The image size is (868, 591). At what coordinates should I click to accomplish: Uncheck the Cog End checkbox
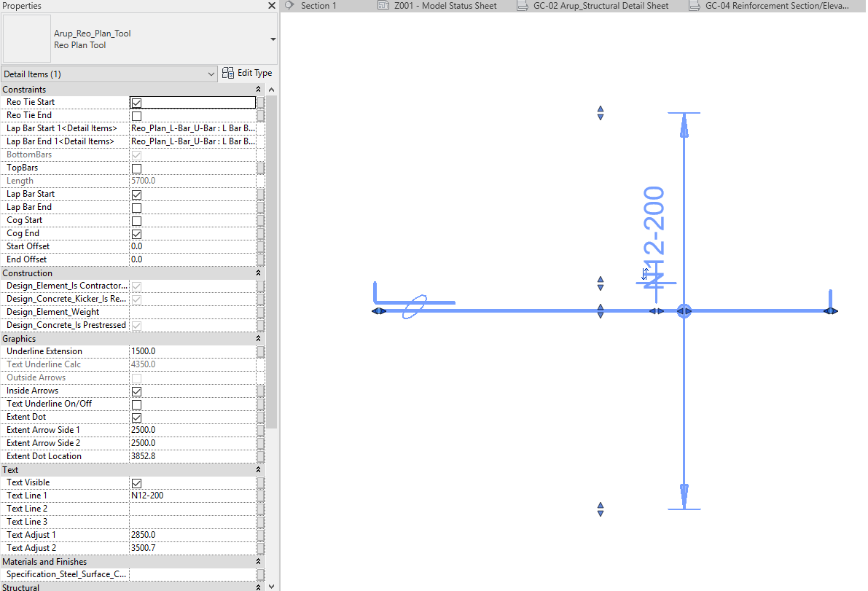point(136,234)
